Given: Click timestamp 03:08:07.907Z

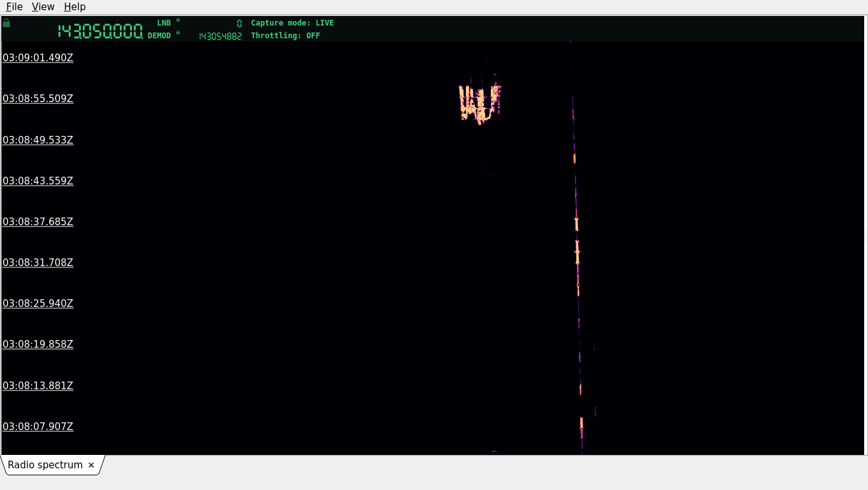Looking at the screenshot, I should click(38, 426).
